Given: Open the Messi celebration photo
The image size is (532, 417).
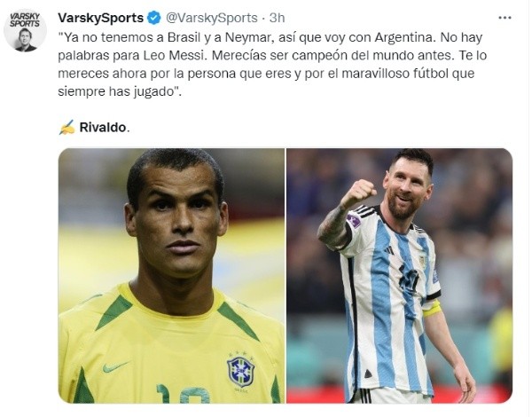Looking at the screenshot, I should [x=399, y=275].
